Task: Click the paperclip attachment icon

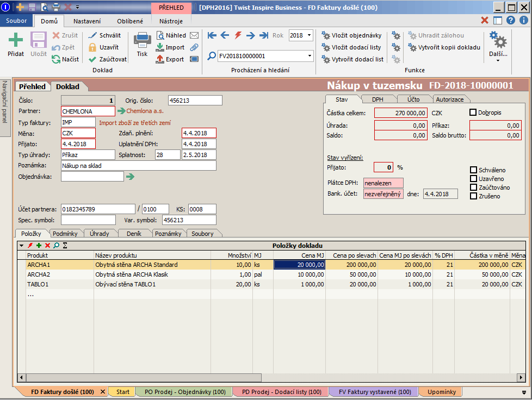Action: tap(194, 47)
